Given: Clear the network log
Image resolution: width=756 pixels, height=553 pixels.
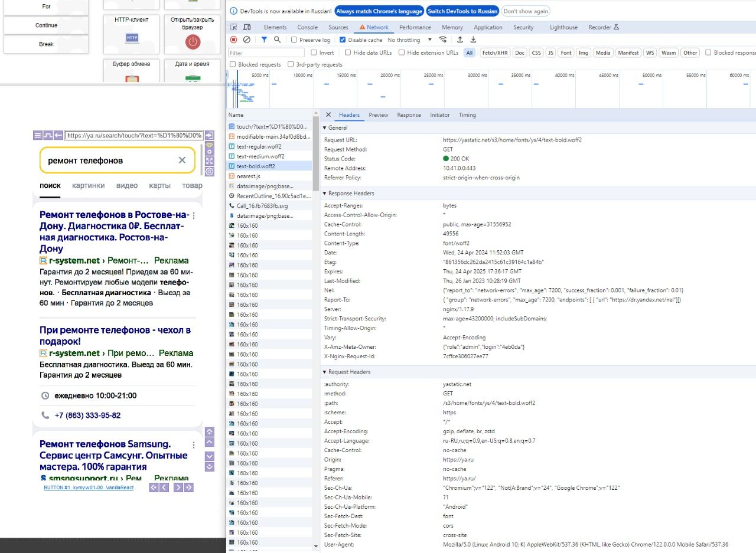Looking at the screenshot, I should (x=247, y=40).
